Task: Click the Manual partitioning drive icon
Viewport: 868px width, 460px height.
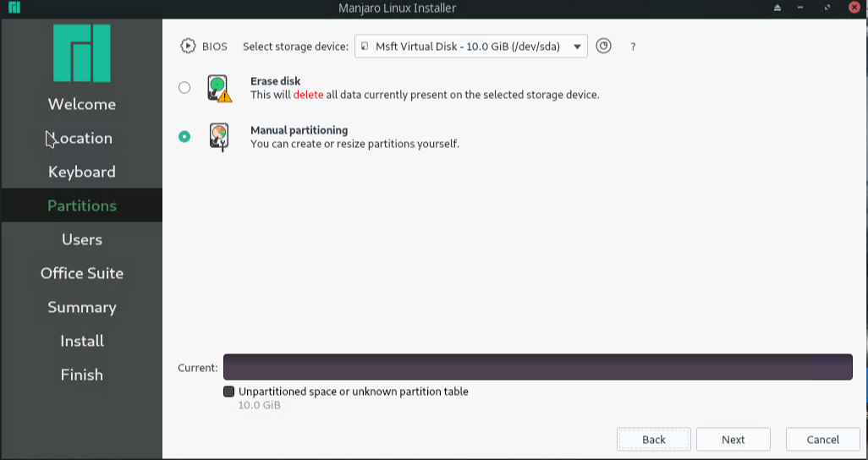Action: coord(219,137)
